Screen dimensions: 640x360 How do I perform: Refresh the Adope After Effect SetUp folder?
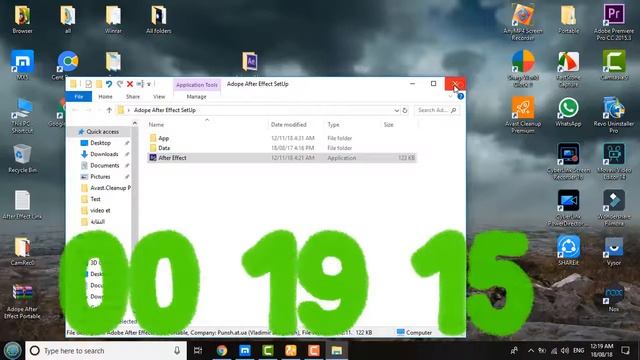point(405,110)
